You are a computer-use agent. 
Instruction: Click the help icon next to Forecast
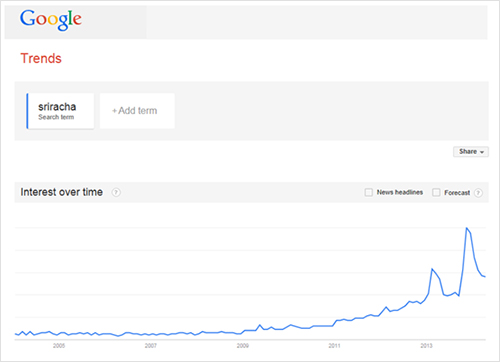478,193
